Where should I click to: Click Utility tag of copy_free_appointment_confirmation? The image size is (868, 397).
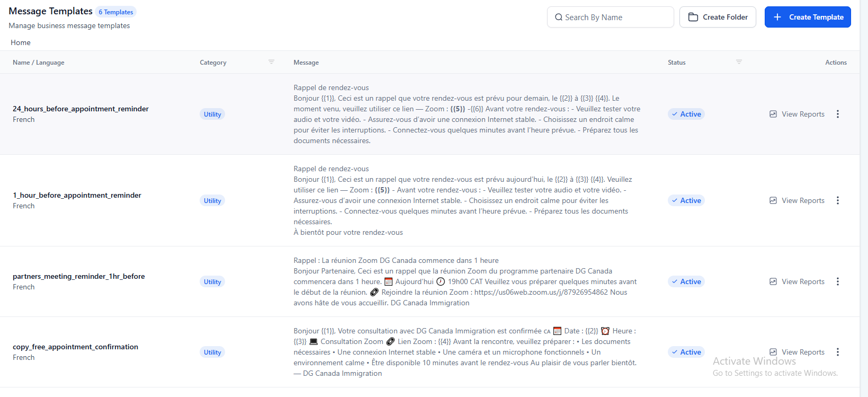(212, 352)
